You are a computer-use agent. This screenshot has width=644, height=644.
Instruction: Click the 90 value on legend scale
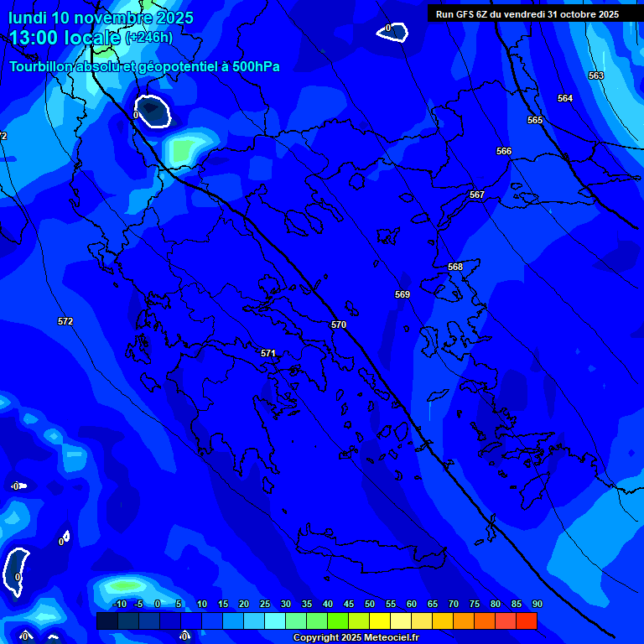[537, 604]
